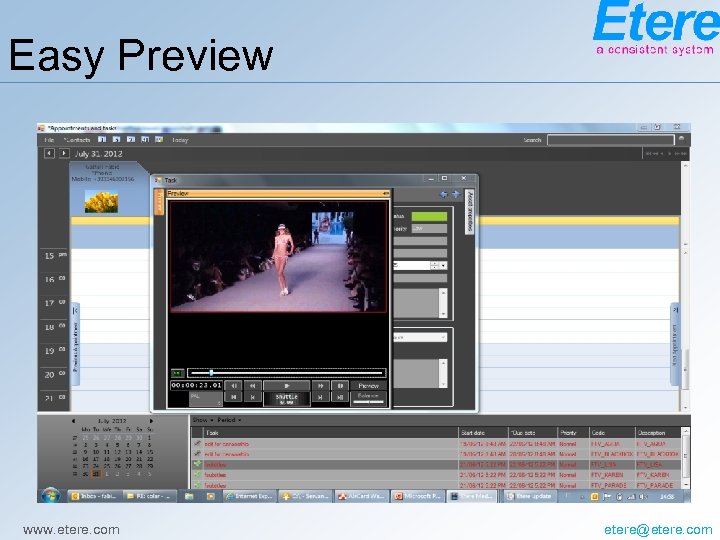
Task: Click the timecode field 00:00:23.01
Action: pyautogui.click(x=197, y=385)
